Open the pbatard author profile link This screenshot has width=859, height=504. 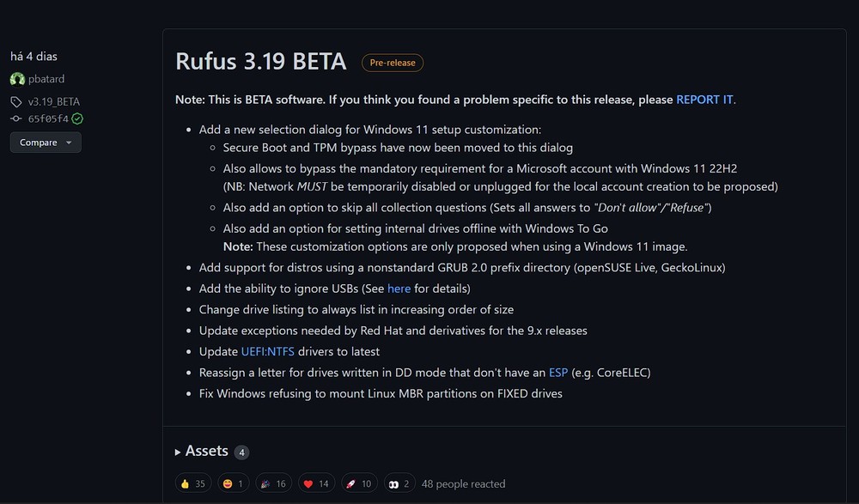46,79
